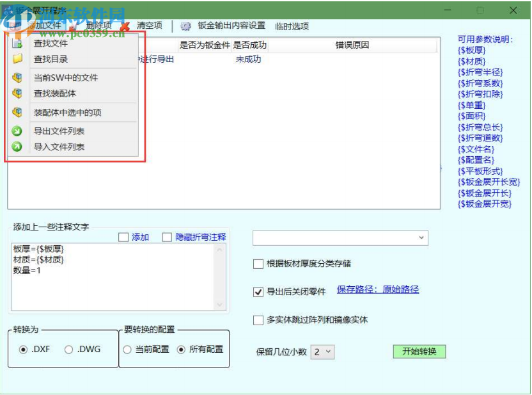Click the annotation box scroll-down arrow
The width and height of the screenshot is (532, 395).
pyautogui.click(x=219, y=305)
